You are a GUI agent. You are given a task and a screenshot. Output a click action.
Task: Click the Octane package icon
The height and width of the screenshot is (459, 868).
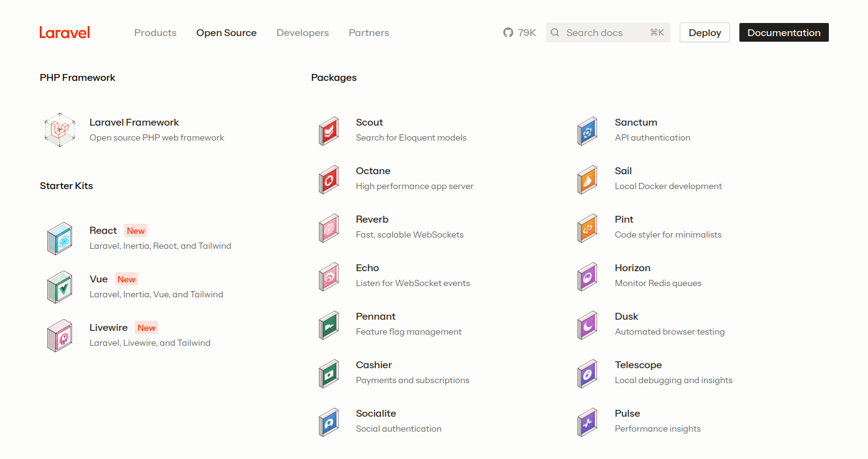(329, 179)
